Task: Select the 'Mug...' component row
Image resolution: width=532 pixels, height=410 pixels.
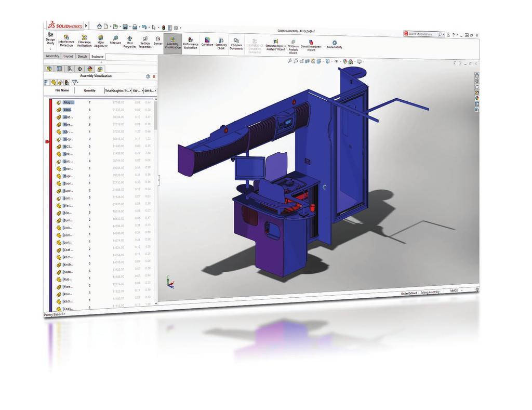Action: (x=103, y=102)
